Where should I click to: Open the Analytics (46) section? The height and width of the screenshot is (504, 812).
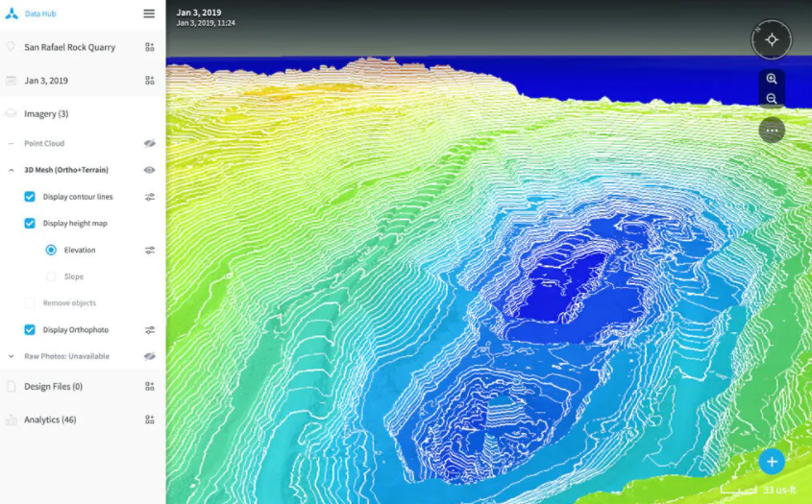tap(50, 420)
